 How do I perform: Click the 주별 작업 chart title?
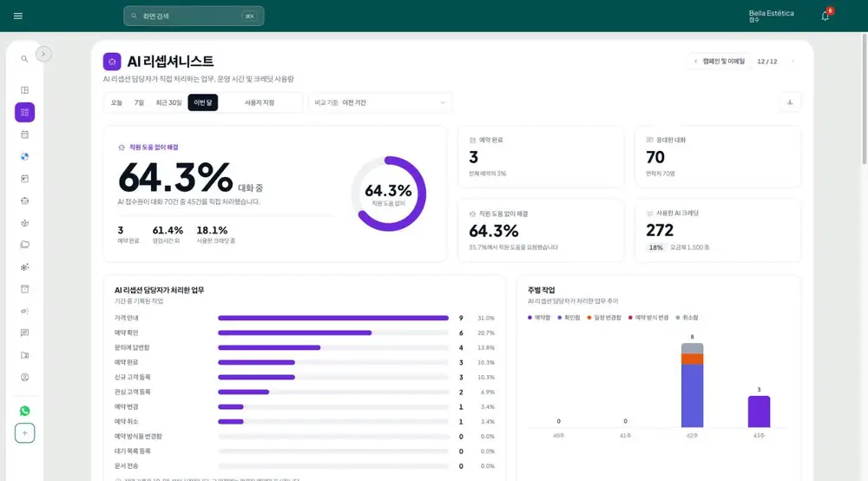point(541,290)
